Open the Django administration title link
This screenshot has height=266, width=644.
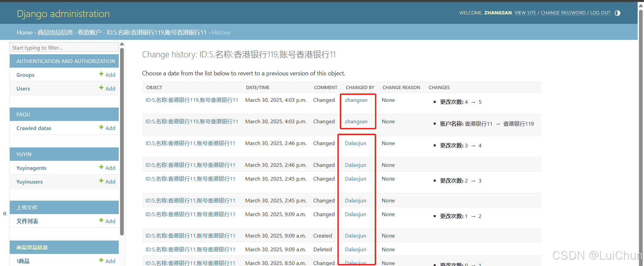63,14
